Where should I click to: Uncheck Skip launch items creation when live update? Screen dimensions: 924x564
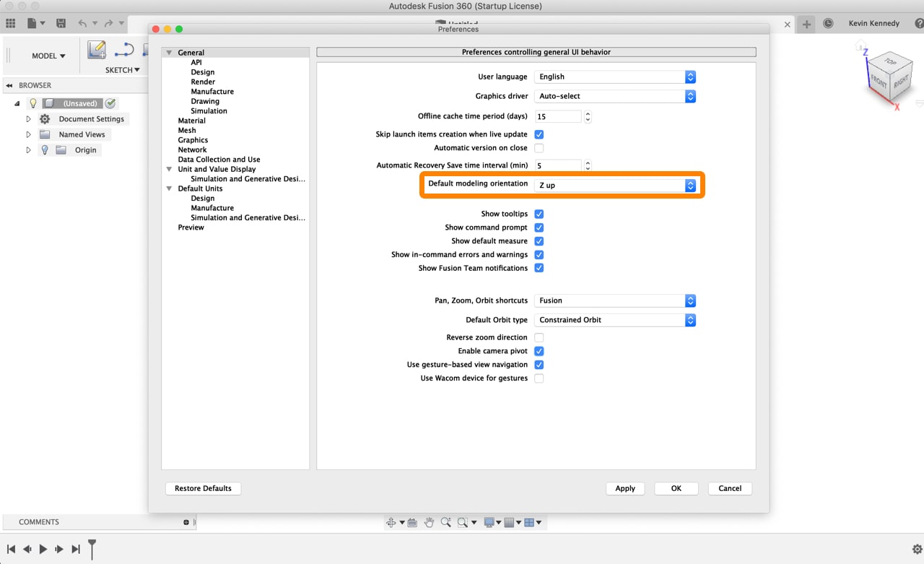click(539, 134)
